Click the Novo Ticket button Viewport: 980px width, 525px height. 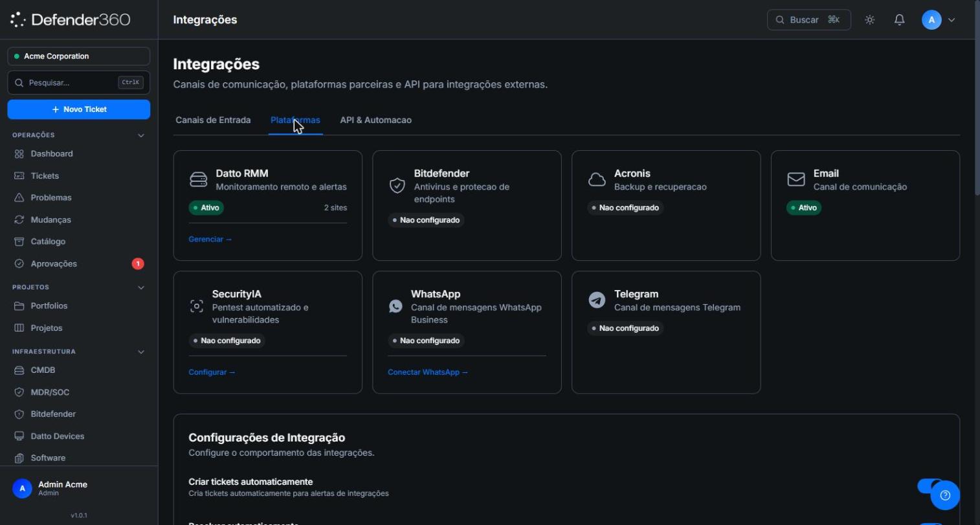tap(79, 109)
